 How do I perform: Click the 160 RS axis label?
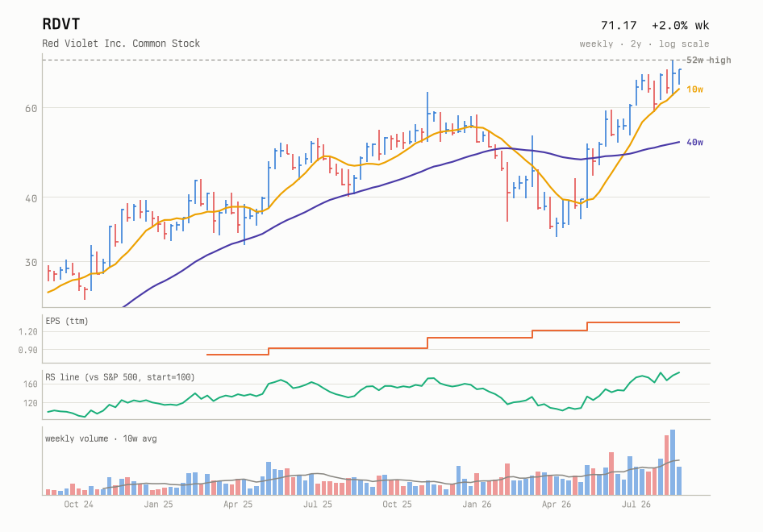point(30,384)
